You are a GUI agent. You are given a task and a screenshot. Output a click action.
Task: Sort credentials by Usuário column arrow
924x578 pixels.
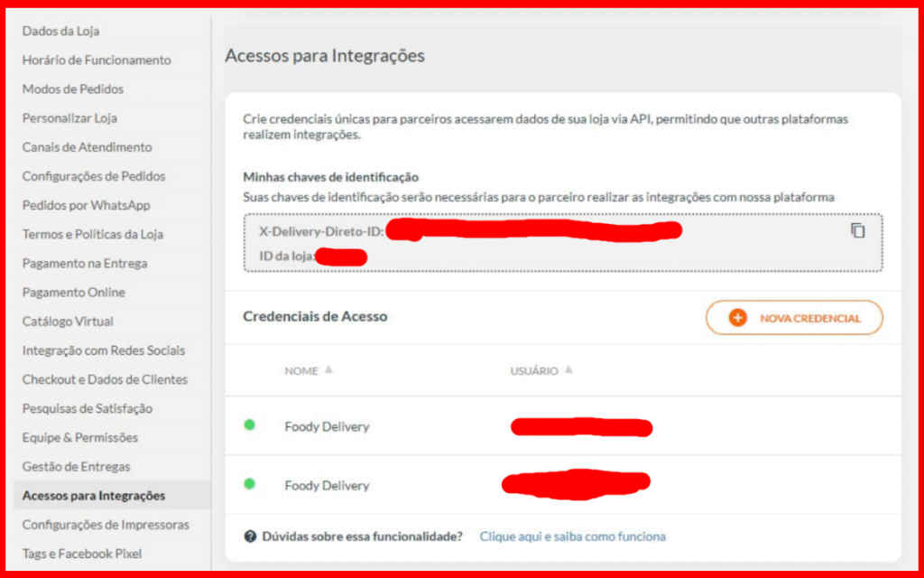pyautogui.click(x=568, y=370)
